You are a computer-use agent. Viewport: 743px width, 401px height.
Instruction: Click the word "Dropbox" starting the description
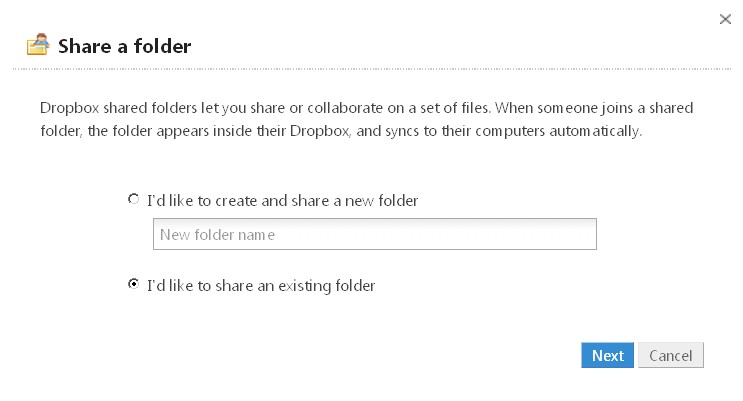point(70,108)
